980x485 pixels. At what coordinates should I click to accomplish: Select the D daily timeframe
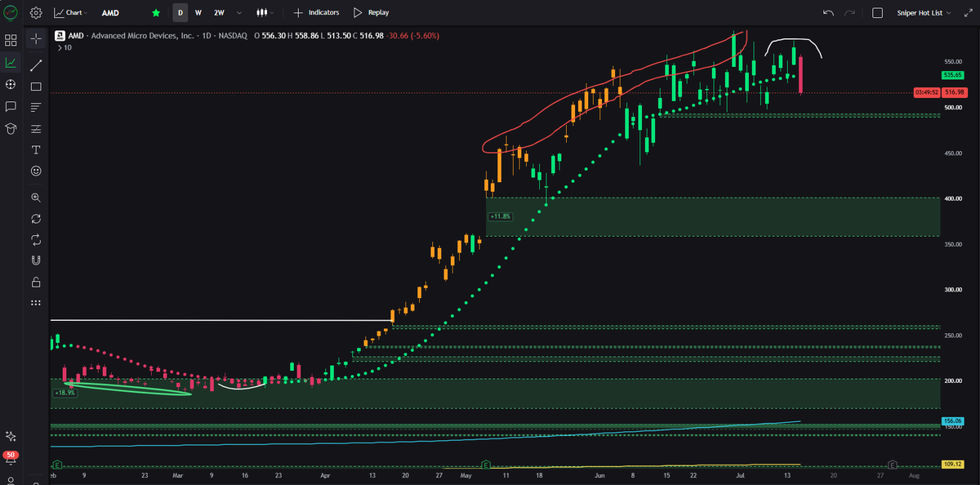pos(180,13)
